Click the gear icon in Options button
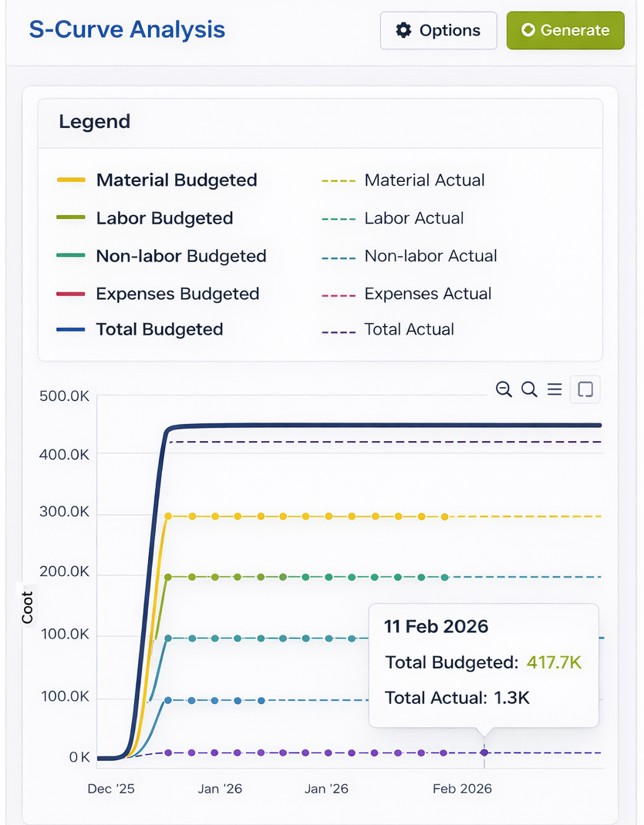Image resolution: width=644 pixels, height=825 pixels. tap(403, 30)
